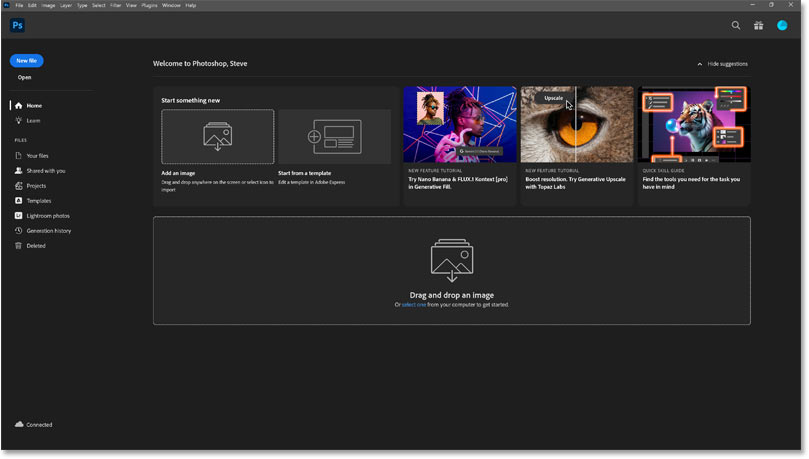
Task: Click the large drag and drop image icon
Action: pos(452,260)
